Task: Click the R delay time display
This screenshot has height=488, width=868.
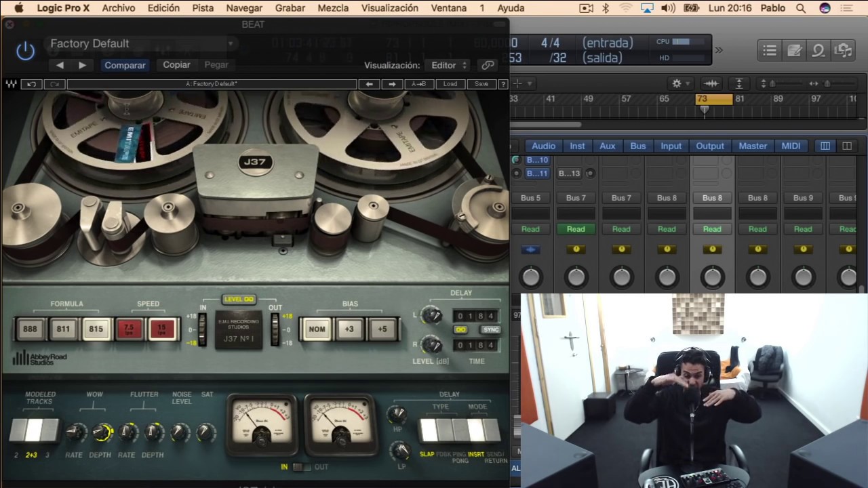Action: [476, 345]
